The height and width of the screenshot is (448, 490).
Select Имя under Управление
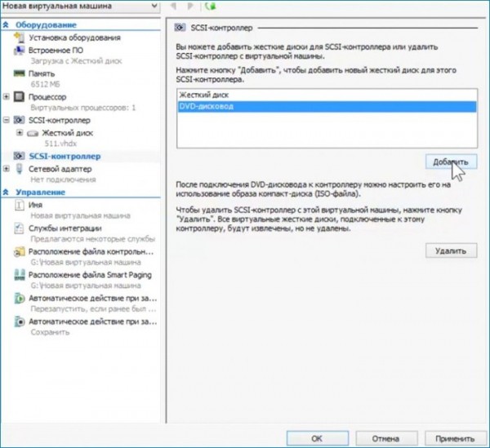pyautogui.click(x=35, y=205)
